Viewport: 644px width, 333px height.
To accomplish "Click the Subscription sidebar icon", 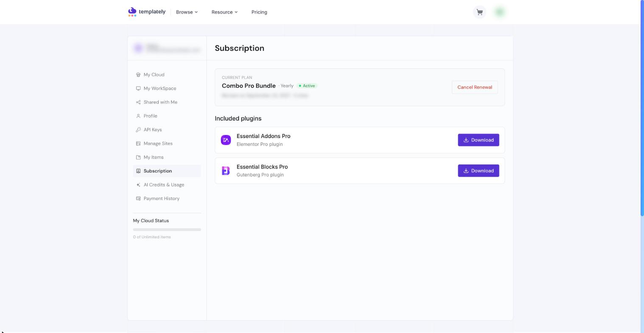I will pos(138,171).
